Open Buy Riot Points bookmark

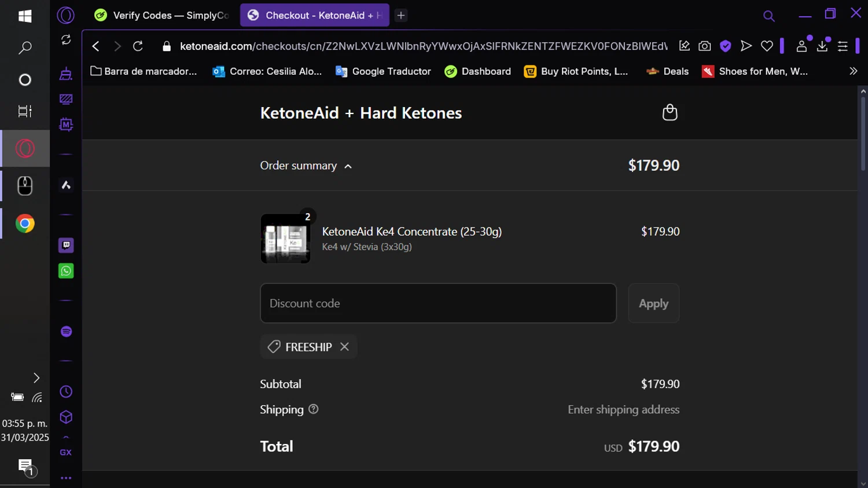pos(576,71)
